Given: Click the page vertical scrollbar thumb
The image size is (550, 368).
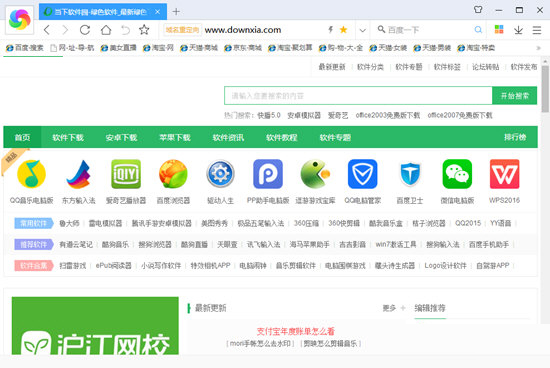Looking at the screenshot, I should (545, 89).
